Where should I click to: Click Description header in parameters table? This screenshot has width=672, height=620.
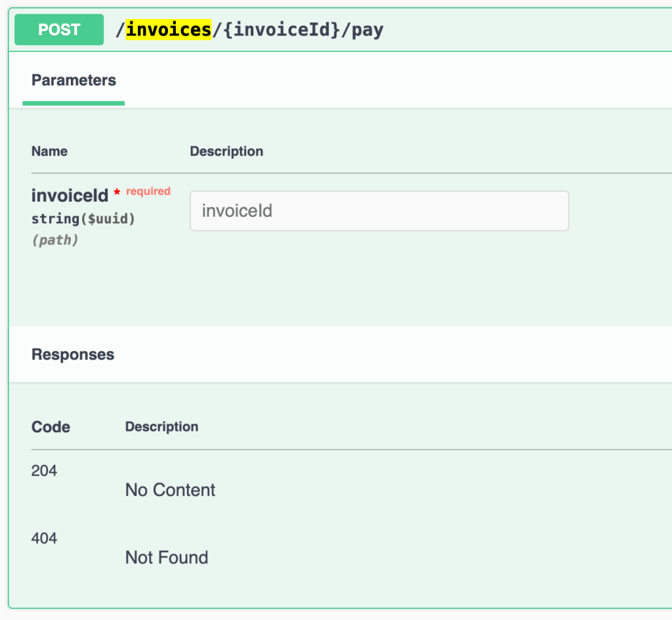tap(226, 151)
